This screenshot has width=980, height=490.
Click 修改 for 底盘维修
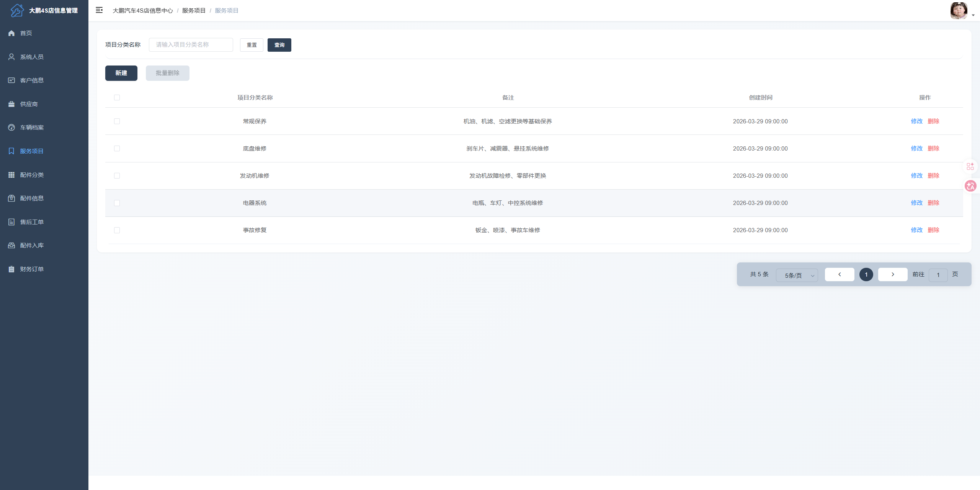[x=917, y=149]
